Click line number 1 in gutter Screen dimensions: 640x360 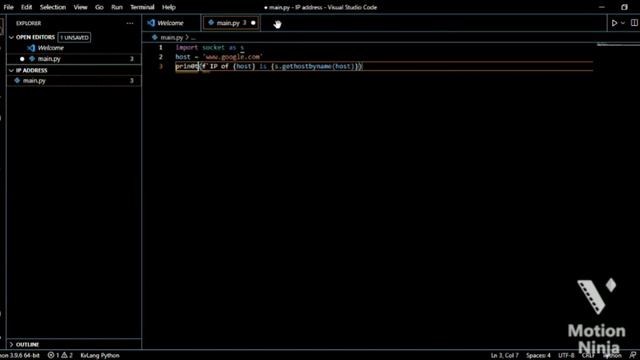click(161, 47)
